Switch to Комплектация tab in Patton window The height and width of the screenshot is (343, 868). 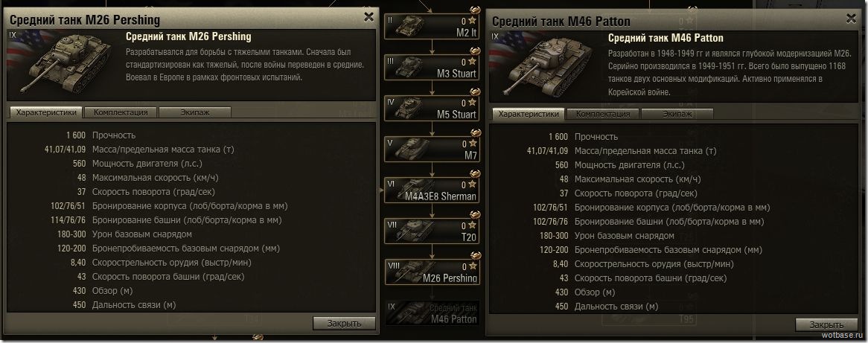(x=603, y=114)
